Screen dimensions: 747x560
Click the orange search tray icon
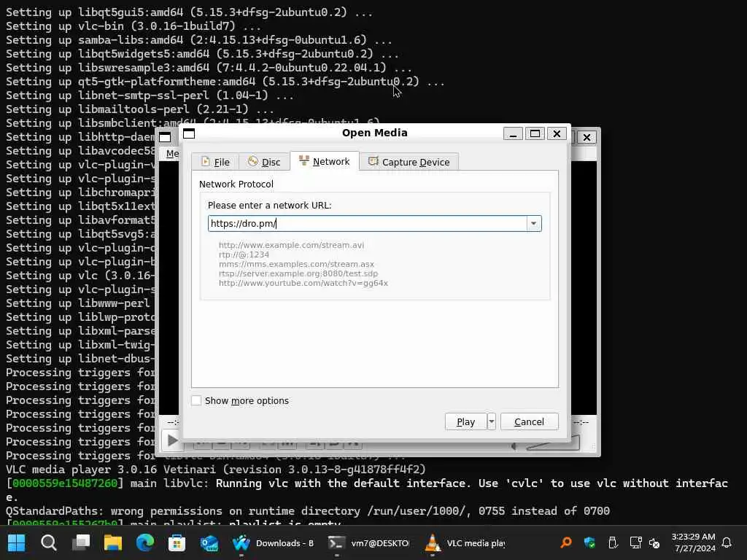(566, 542)
